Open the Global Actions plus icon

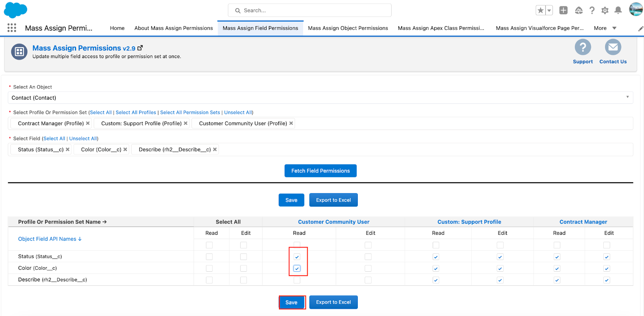coord(563,10)
